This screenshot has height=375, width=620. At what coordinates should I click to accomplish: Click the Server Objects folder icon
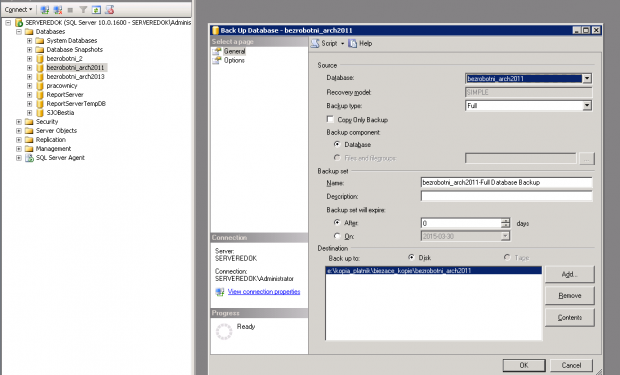[29, 131]
